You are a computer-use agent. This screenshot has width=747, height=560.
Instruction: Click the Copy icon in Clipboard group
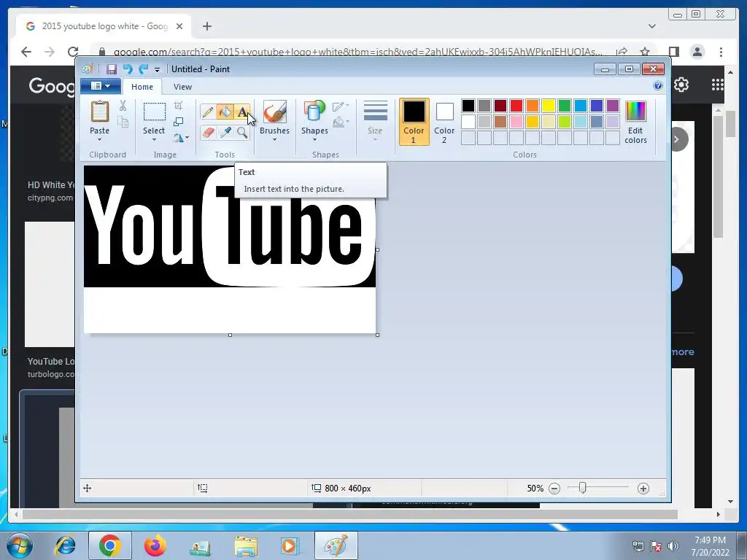pyautogui.click(x=123, y=122)
